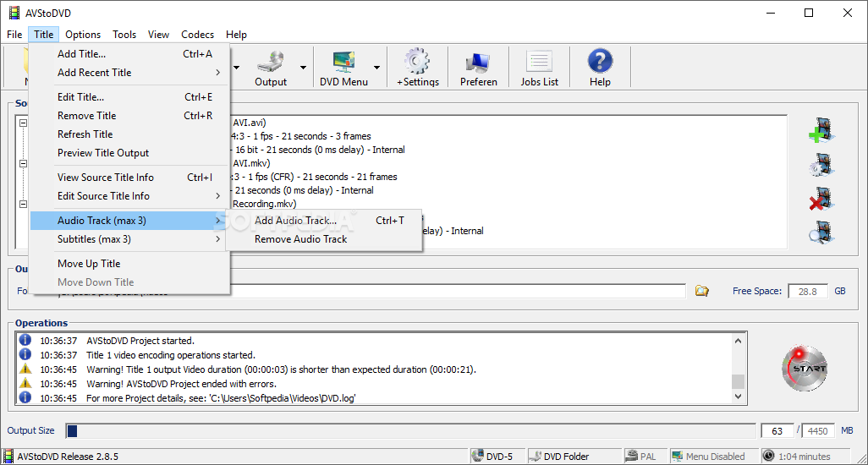Expand the Subtitles (max 3) submenu arrow

[217, 239]
